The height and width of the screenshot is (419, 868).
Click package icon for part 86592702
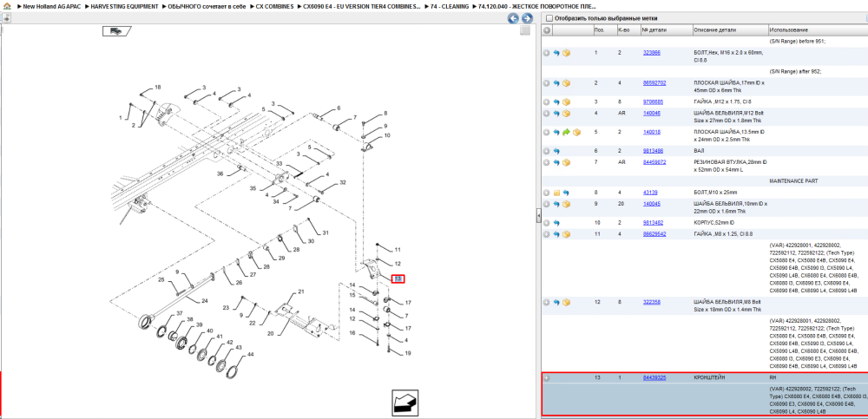pos(566,83)
